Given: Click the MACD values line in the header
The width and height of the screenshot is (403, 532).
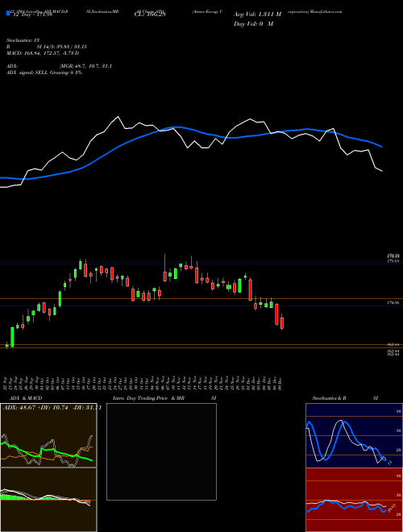Looking at the screenshot, I should pyautogui.click(x=43, y=53).
